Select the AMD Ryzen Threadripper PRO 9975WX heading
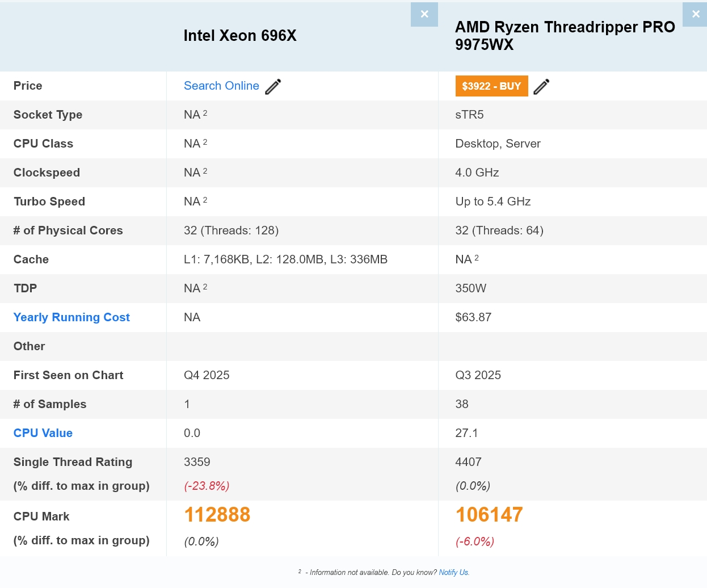Viewport: 707px width, 588px height. point(565,36)
